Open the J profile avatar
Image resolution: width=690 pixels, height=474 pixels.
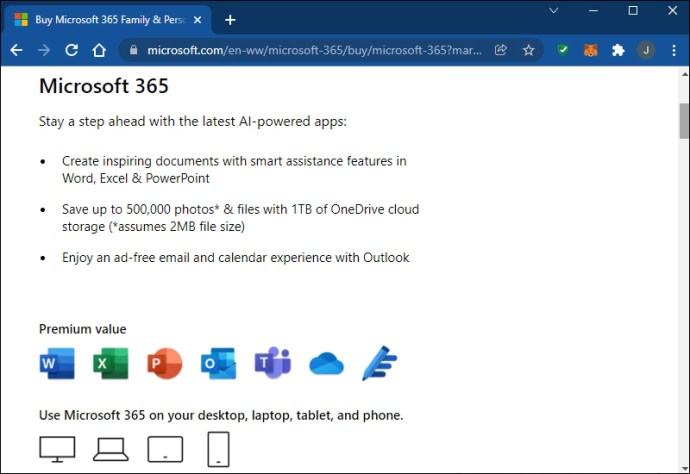646,50
